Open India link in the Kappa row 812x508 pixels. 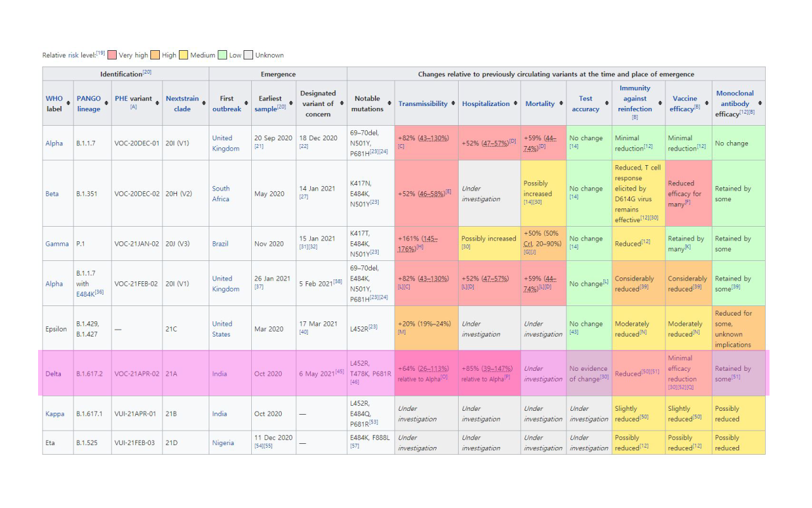(x=219, y=413)
